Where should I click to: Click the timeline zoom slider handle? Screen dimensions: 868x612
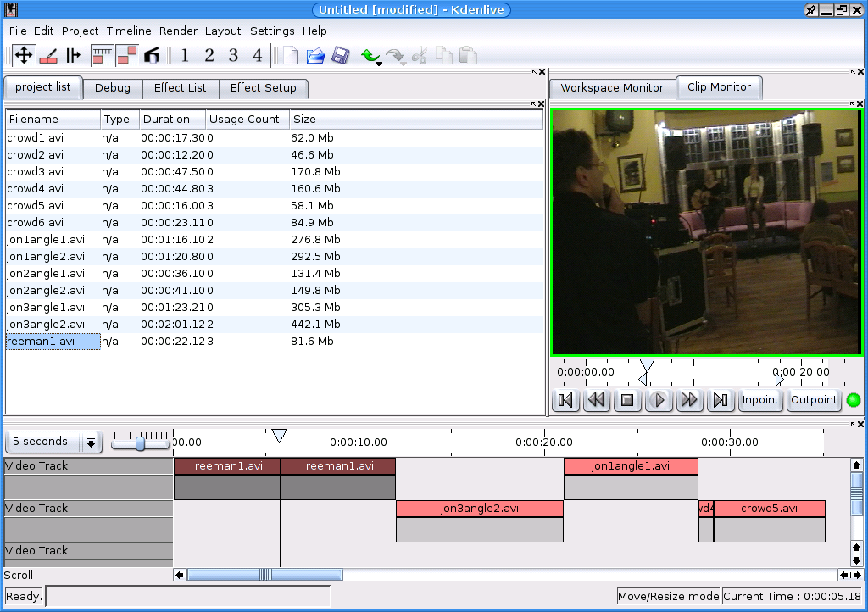coord(140,442)
